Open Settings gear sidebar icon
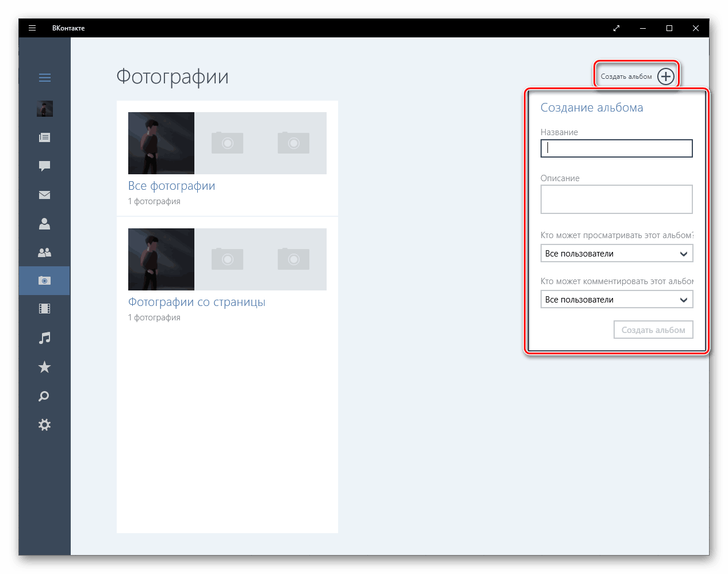This screenshot has width=728, height=574. [x=45, y=425]
